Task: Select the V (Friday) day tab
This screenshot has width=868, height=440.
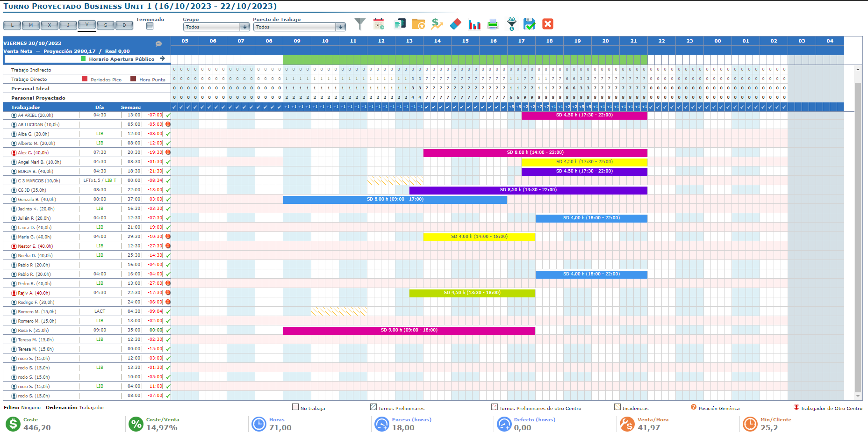Action: pyautogui.click(x=87, y=24)
